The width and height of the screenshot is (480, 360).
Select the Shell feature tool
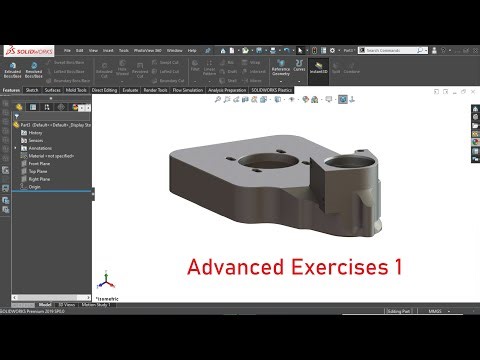[228, 81]
